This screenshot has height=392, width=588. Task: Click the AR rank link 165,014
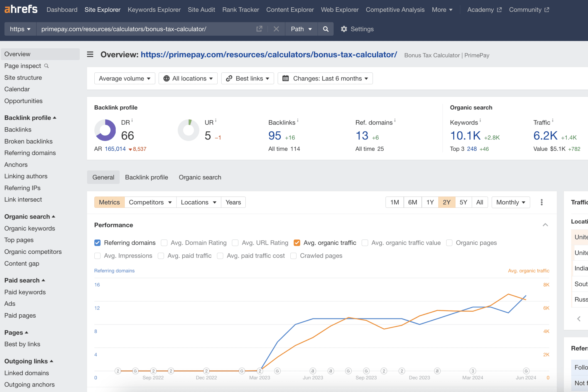(x=115, y=149)
